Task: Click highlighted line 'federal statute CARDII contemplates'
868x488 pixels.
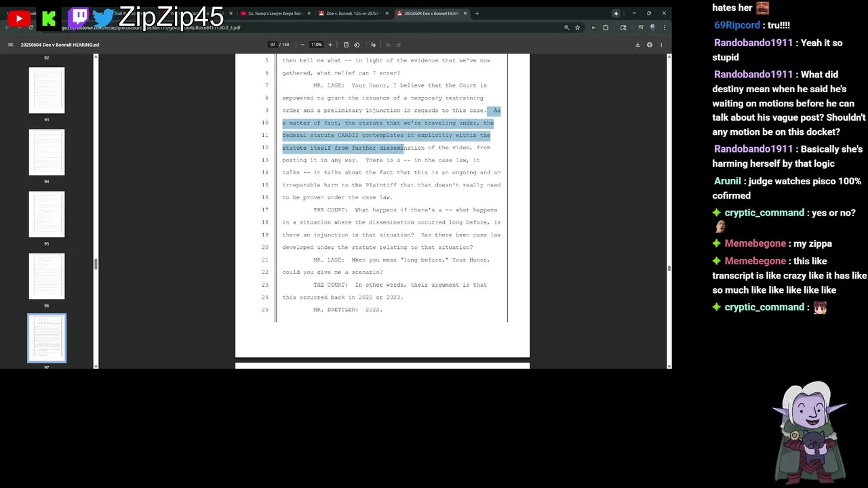Action: (386, 136)
